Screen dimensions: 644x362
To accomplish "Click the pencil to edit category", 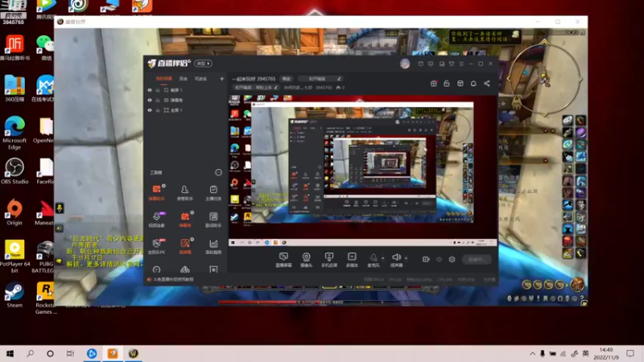I will point(339,79).
